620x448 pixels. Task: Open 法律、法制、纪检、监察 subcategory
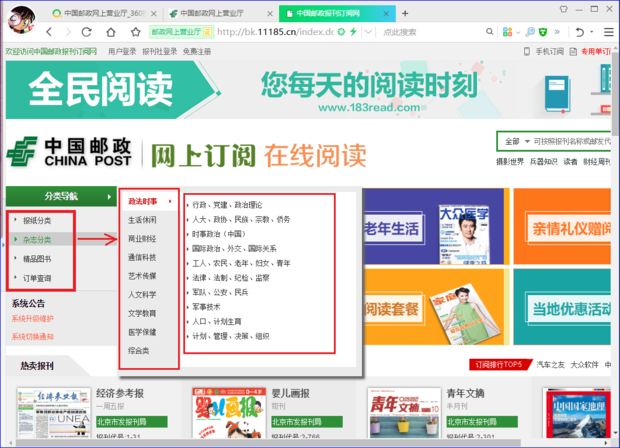(231, 278)
